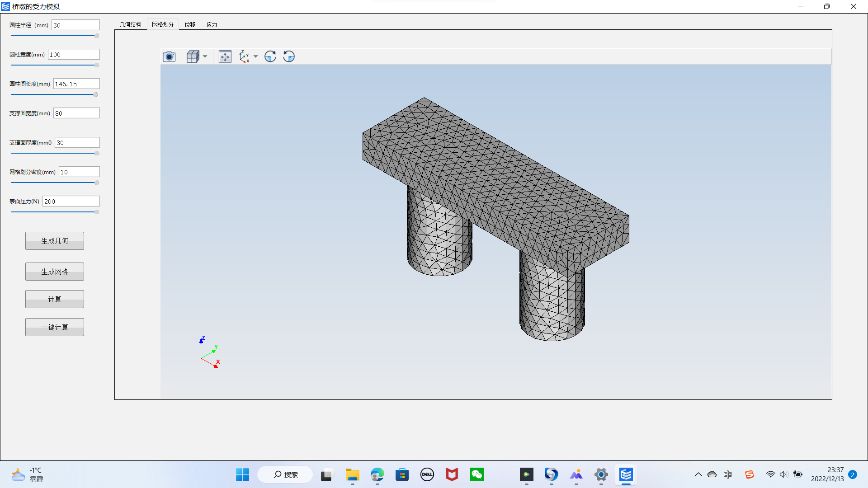Switch to the 网格划分 tab
The width and height of the screenshot is (868, 488).
(163, 24)
